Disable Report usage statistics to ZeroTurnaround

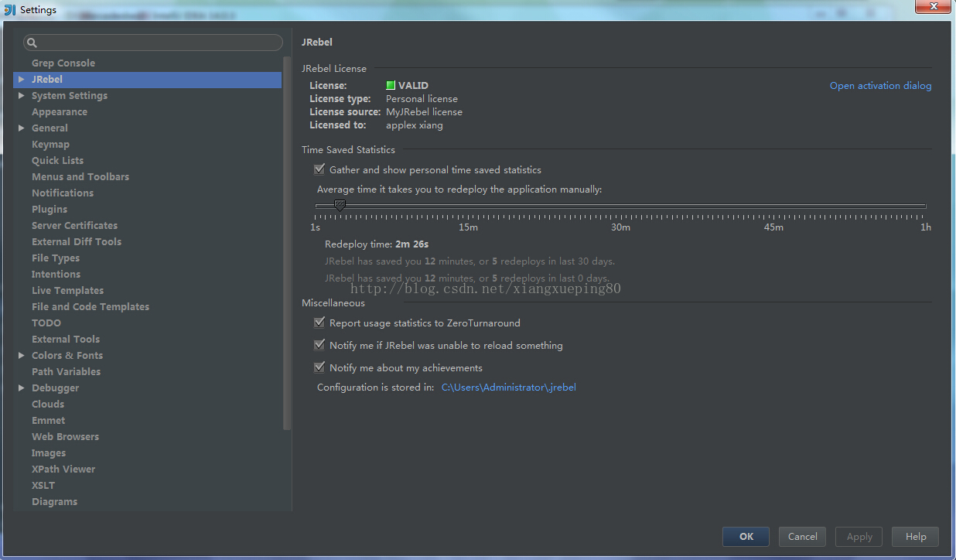319,323
